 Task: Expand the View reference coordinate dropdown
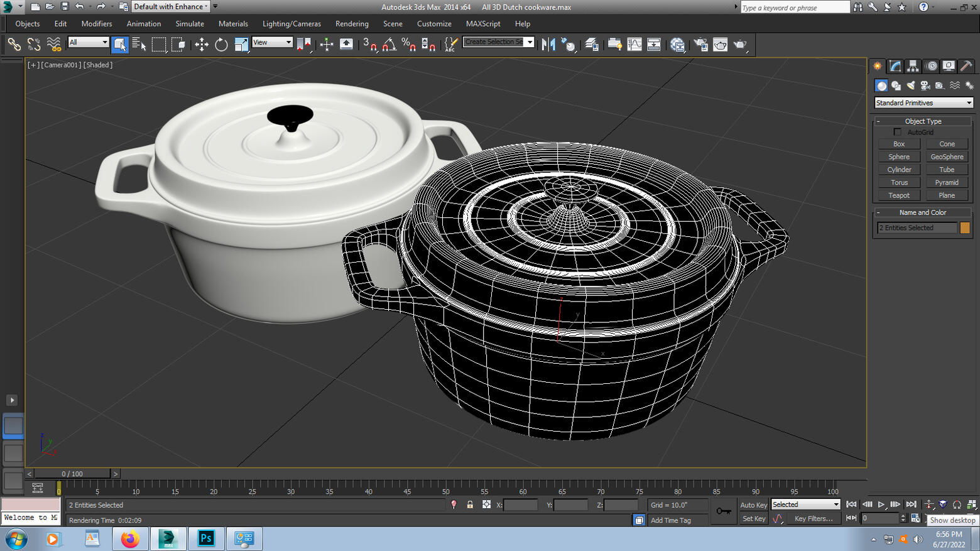click(x=272, y=42)
